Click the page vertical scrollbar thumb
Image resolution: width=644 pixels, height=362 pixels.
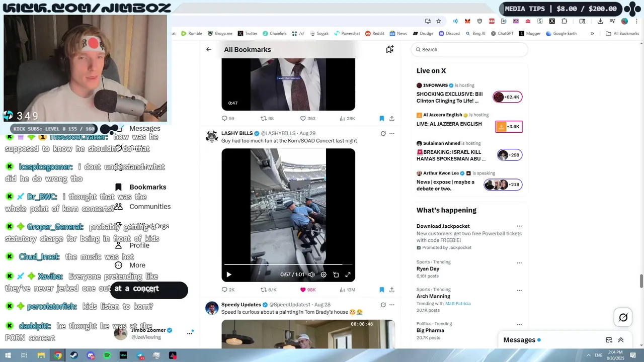[x=641, y=282]
